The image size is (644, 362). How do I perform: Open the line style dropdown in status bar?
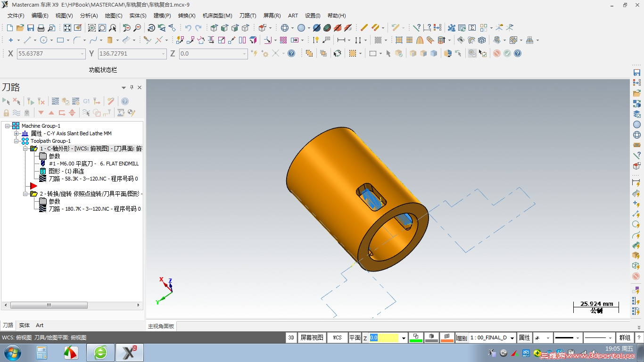point(578,338)
